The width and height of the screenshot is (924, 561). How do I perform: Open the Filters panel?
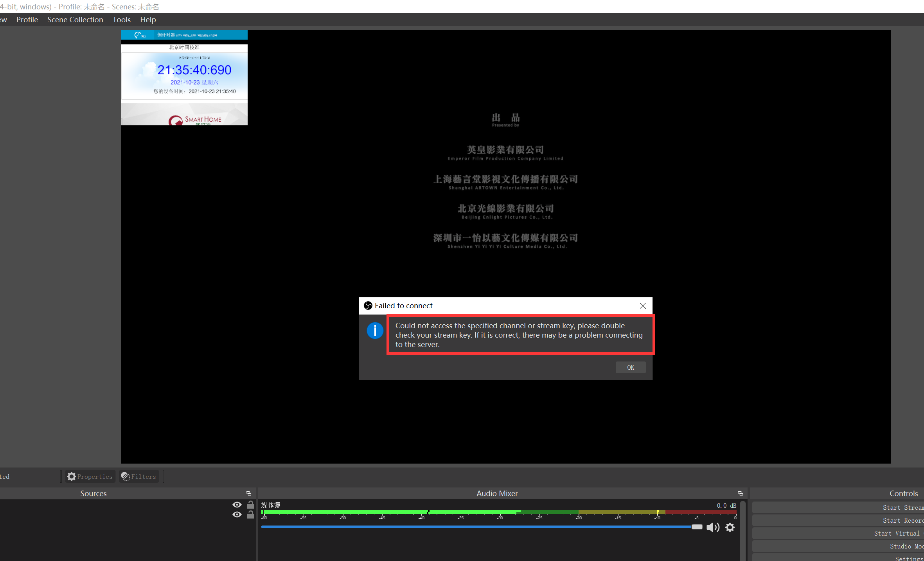coord(138,476)
